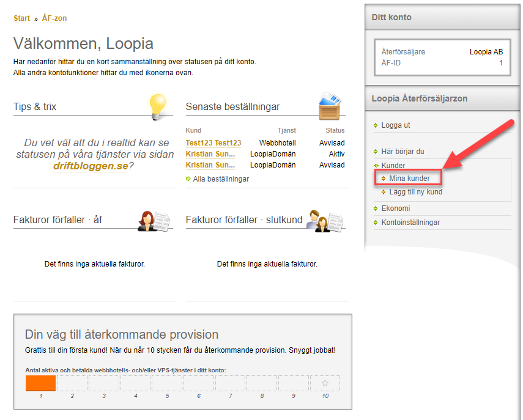Image resolution: width=523 pixels, height=420 pixels.
Task: Click the Aktiv status cell
Action: [336, 154]
